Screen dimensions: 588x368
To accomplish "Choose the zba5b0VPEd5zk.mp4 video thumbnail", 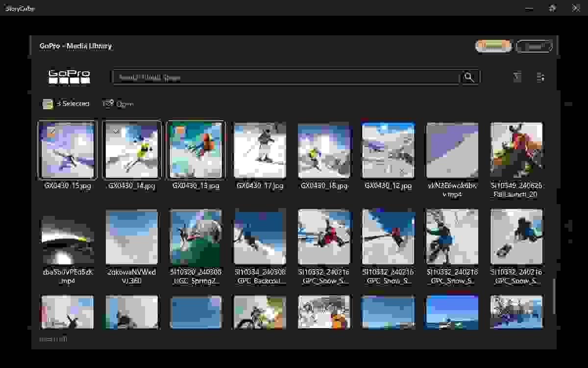I will click(x=68, y=237).
